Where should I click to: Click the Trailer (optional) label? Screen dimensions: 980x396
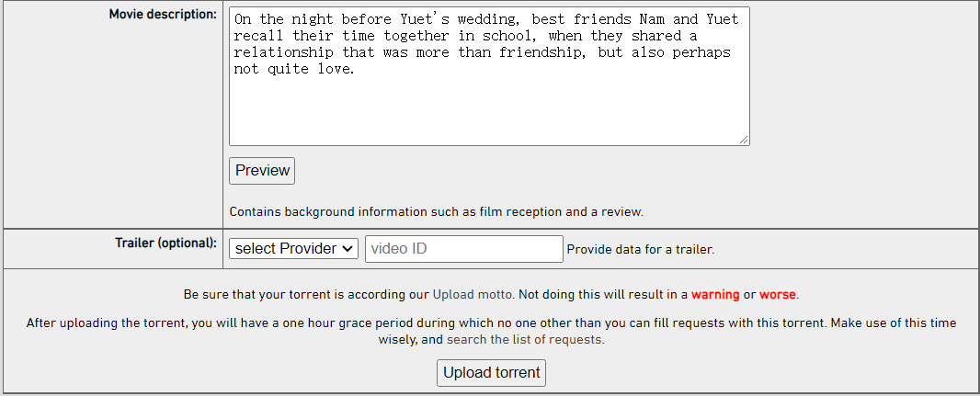[166, 243]
